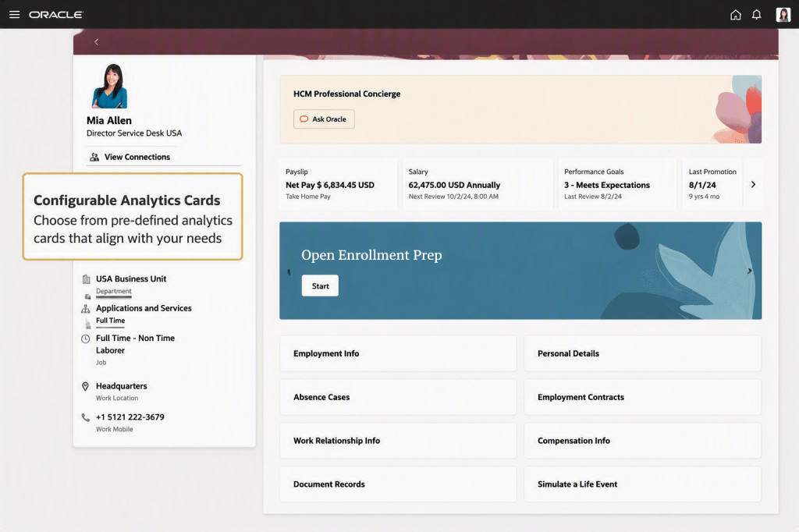Screen dimensions: 799x532
Task: Click the org chart icon beside Applications and Services
Action: 86,309
